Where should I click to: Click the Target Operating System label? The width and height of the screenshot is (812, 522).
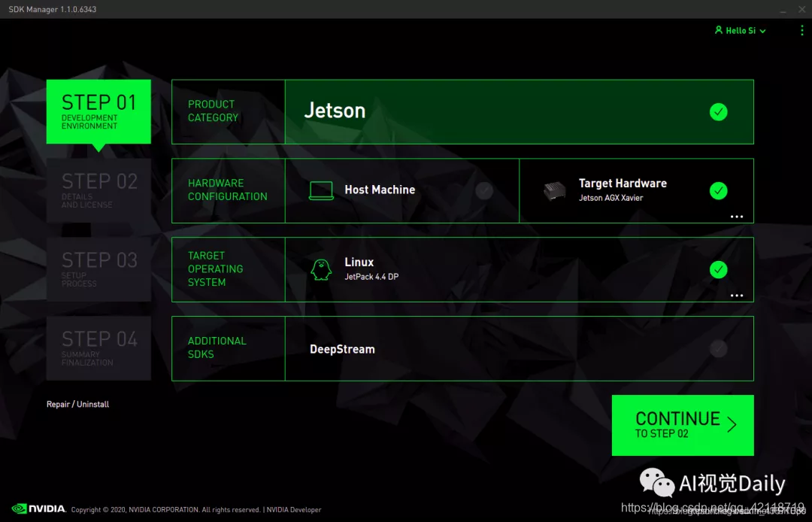pos(215,269)
